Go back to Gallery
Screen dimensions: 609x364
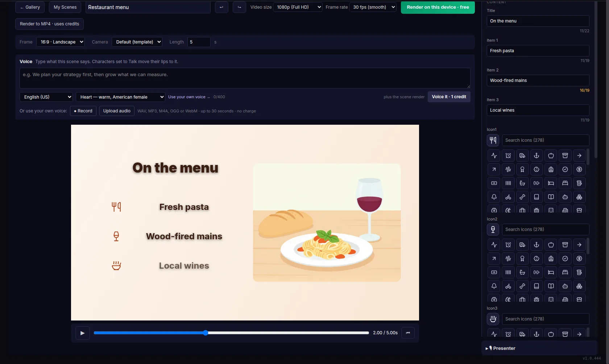point(30,7)
